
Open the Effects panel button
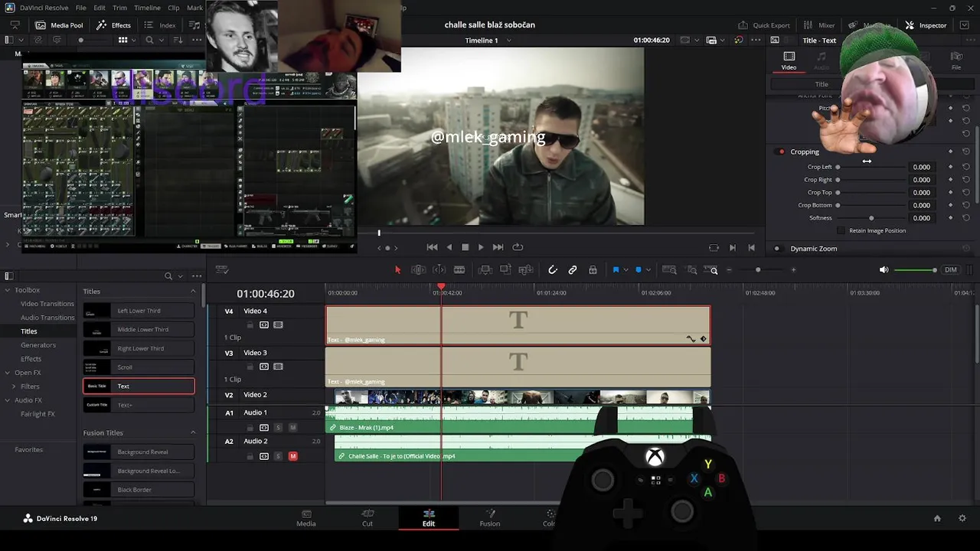tap(114, 25)
